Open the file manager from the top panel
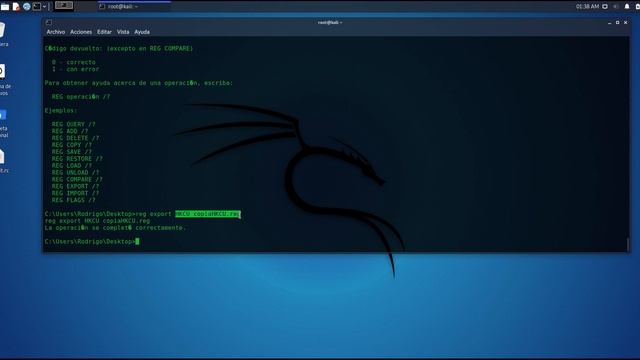This screenshot has width=640, height=360. 5,7
